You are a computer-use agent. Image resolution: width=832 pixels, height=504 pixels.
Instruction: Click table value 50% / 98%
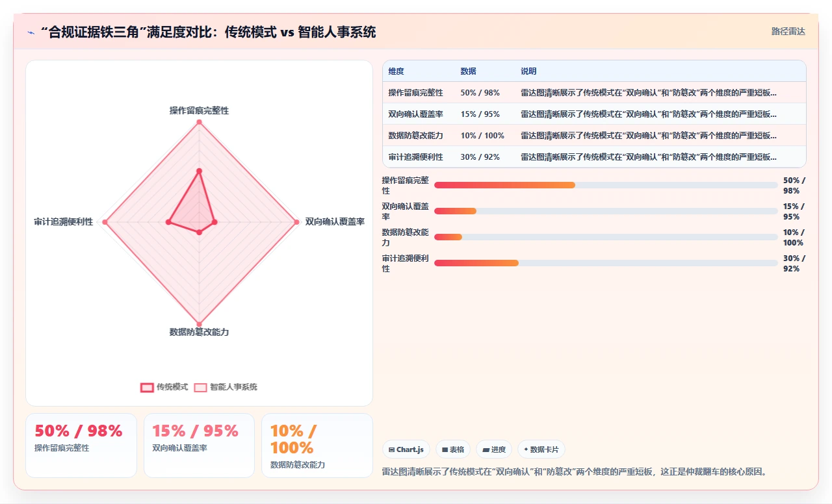(x=480, y=93)
